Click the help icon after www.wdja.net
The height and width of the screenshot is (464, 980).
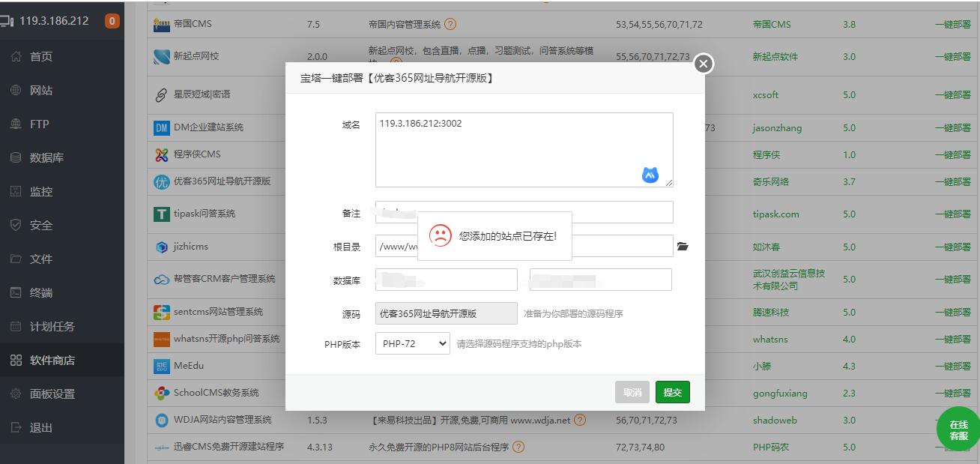(x=580, y=420)
